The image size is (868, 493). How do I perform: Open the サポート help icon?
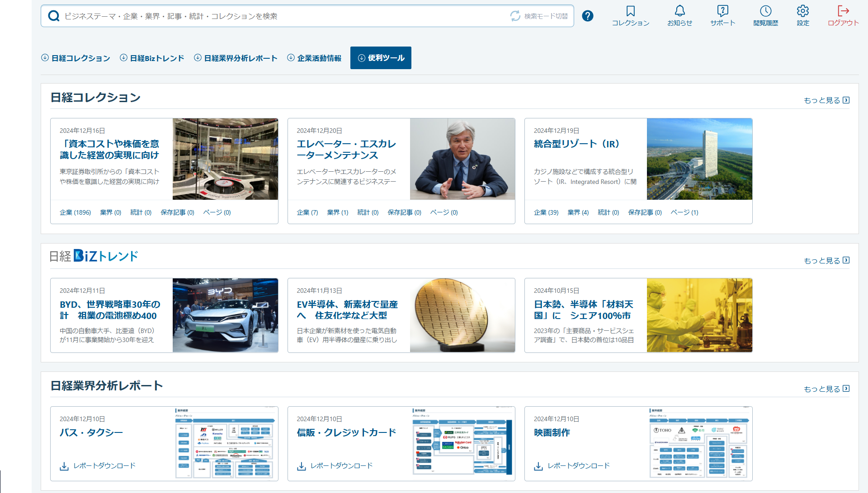[722, 11]
